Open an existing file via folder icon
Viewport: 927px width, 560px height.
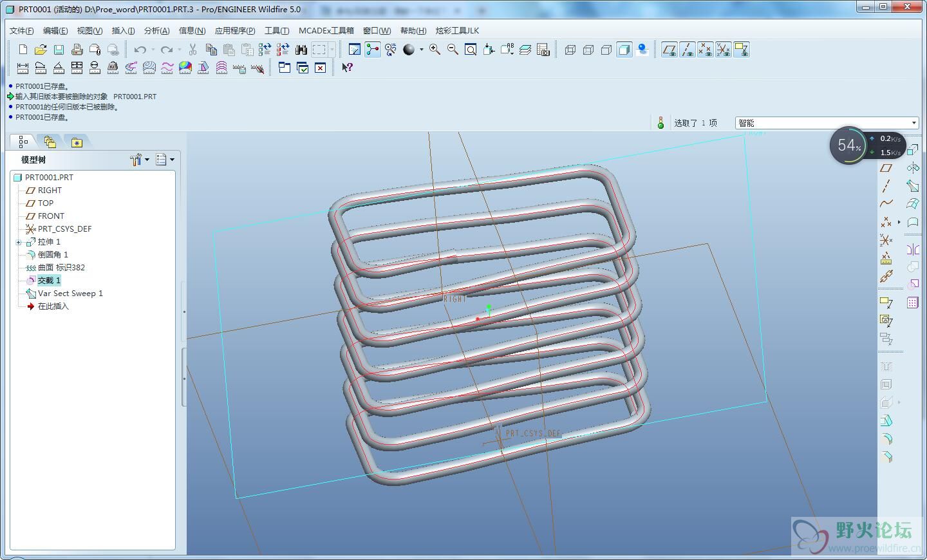pyautogui.click(x=41, y=50)
